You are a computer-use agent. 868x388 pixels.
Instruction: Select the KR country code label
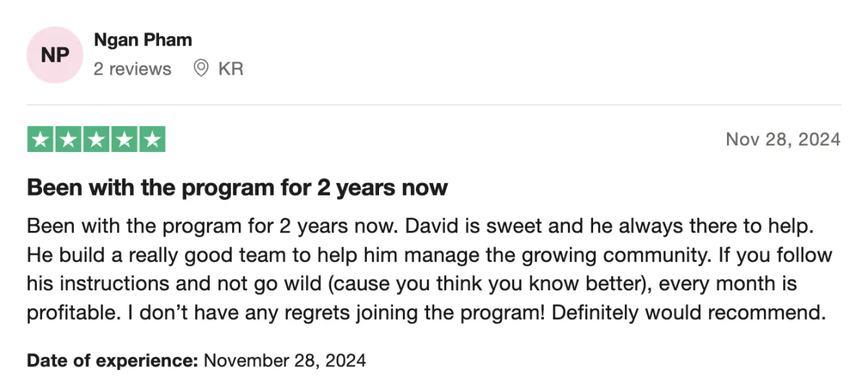[x=231, y=69]
